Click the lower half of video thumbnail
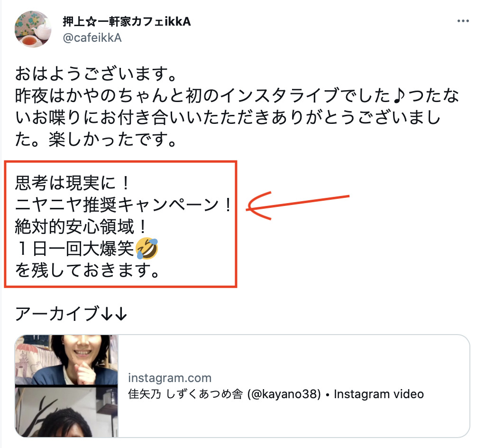Viewport: 477px width, 448px height. (66, 412)
